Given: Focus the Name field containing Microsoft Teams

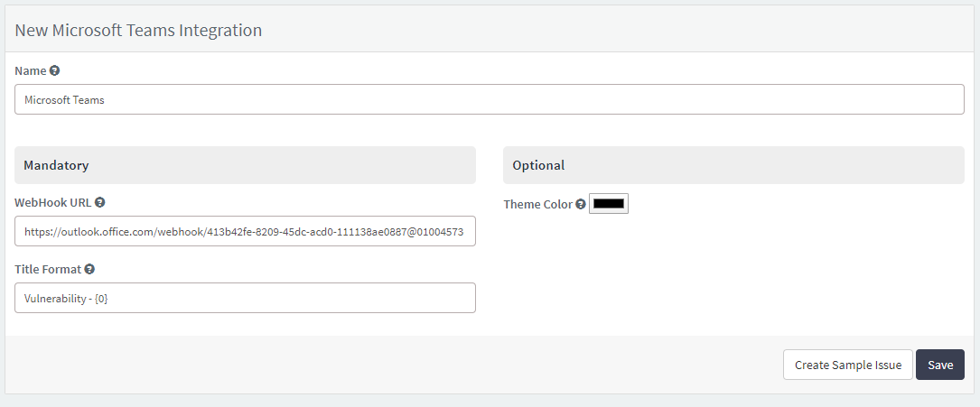Looking at the screenshot, I should (490, 99).
